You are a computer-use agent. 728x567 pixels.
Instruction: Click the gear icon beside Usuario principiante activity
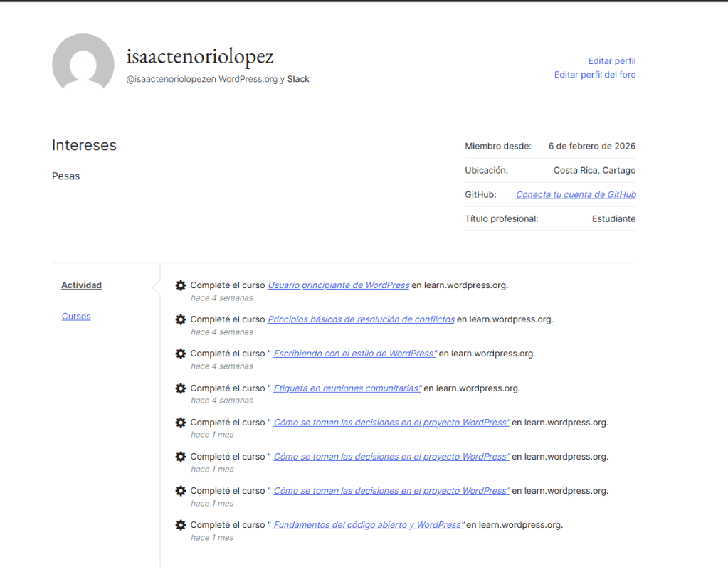point(181,285)
